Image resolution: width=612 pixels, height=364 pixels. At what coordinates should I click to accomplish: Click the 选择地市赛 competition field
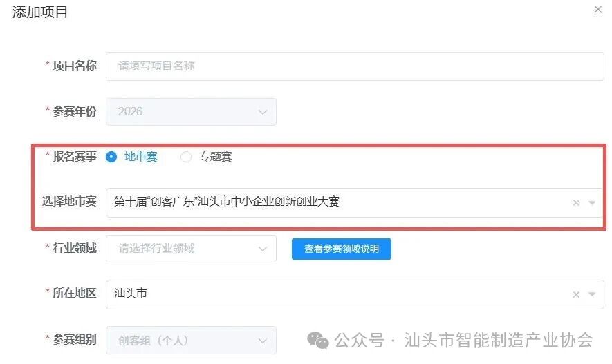click(x=355, y=202)
